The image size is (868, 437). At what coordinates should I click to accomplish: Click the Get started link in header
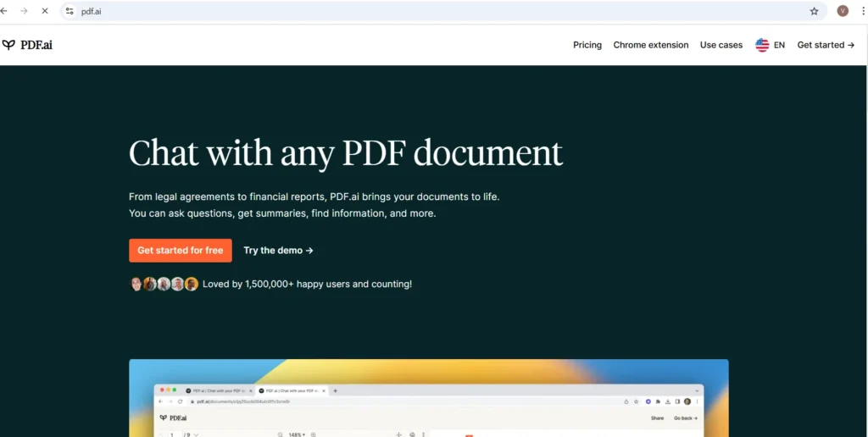pyautogui.click(x=826, y=46)
